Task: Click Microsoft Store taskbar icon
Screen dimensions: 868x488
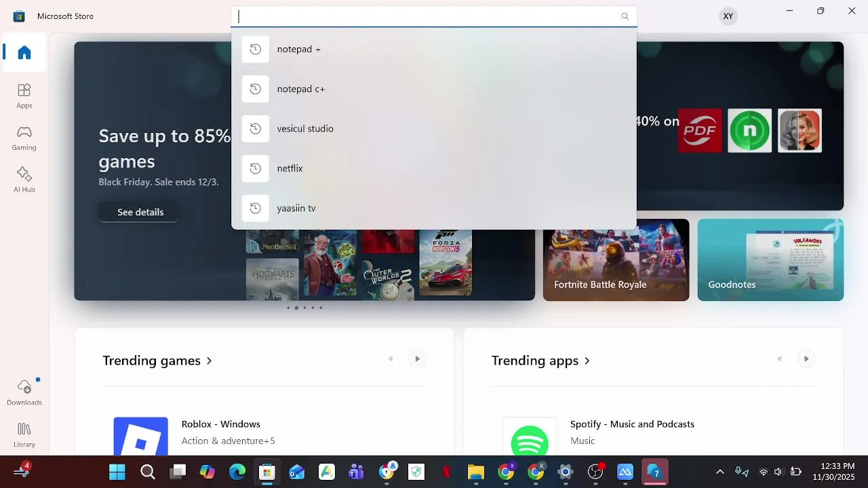Action: pos(267,472)
